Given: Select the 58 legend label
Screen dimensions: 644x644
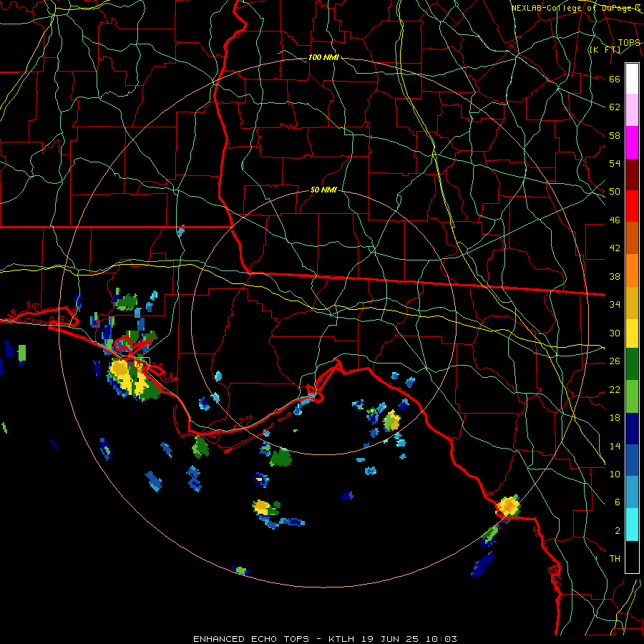Looking at the screenshot, I should [x=615, y=135].
